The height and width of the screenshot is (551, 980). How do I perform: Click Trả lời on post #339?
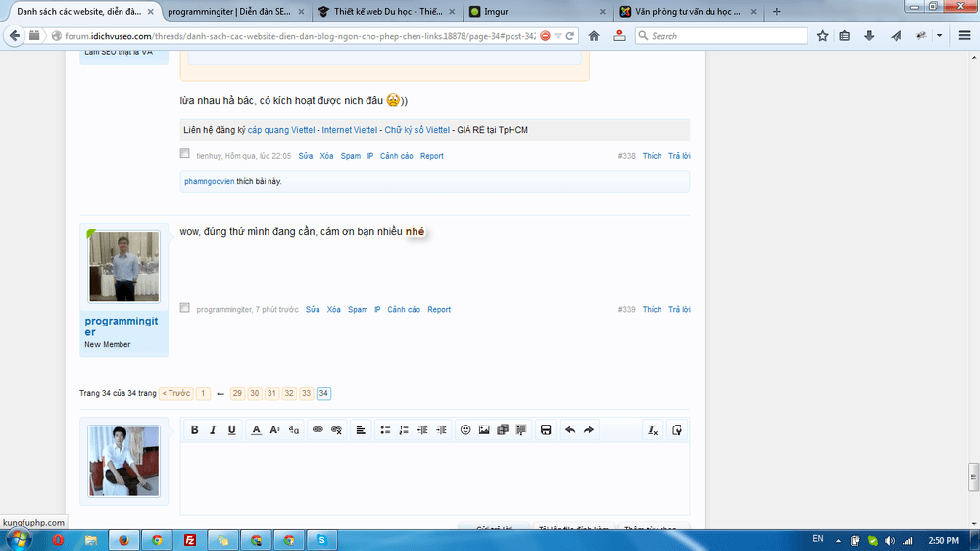coord(679,309)
